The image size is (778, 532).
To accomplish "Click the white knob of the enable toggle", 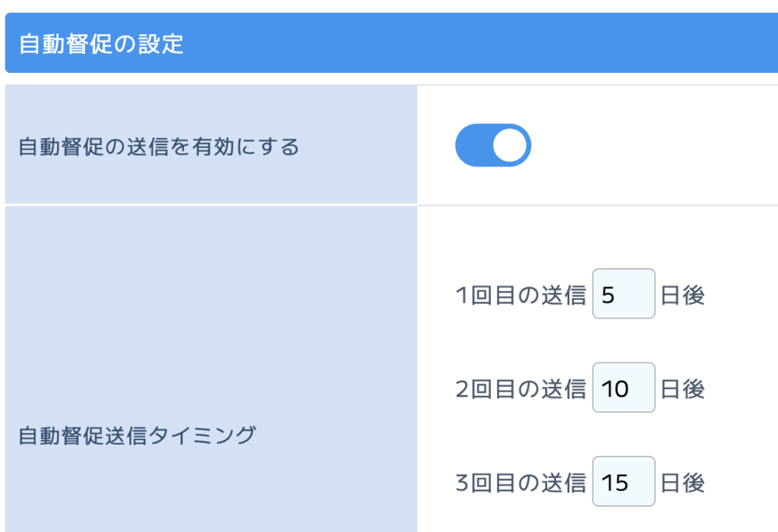I will coord(510,145).
